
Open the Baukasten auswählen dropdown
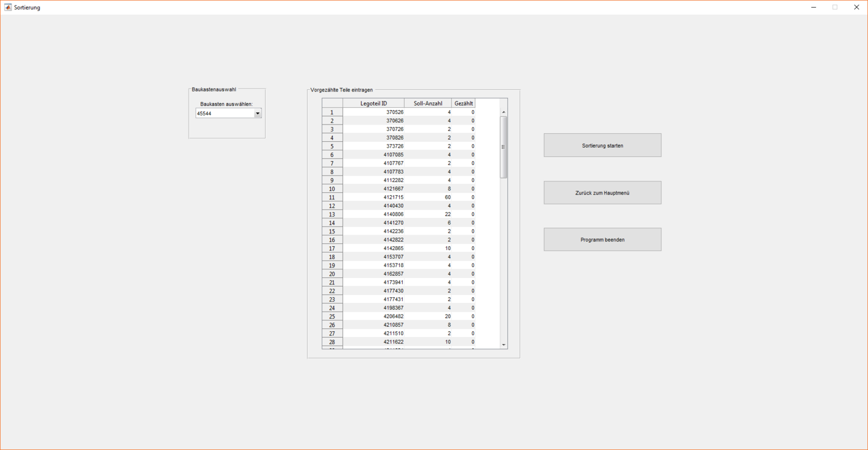tap(258, 114)
